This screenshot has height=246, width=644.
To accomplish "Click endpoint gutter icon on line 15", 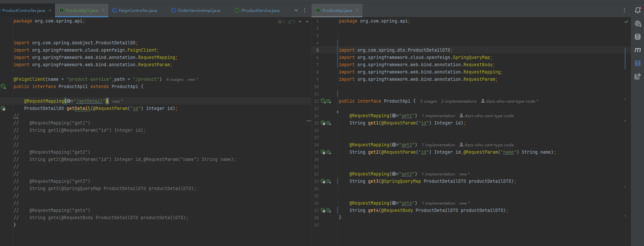I will (x=323, y=123).
